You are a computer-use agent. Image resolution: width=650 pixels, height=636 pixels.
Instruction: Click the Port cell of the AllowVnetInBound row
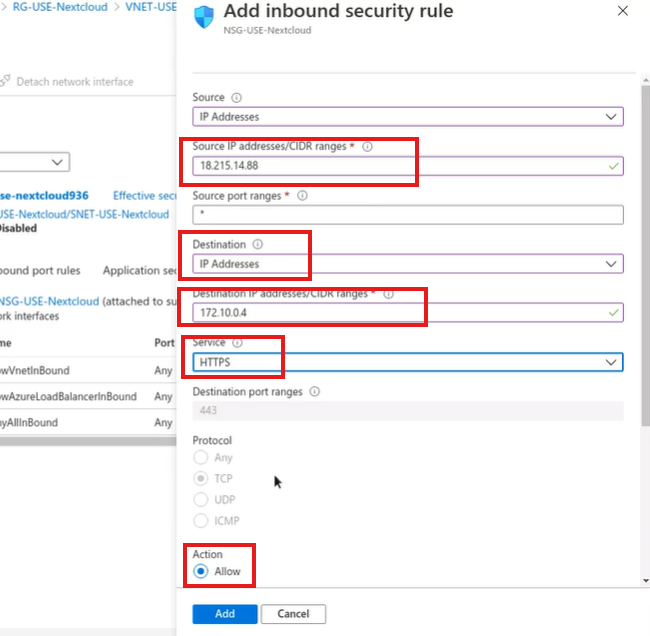pos(163,370)
